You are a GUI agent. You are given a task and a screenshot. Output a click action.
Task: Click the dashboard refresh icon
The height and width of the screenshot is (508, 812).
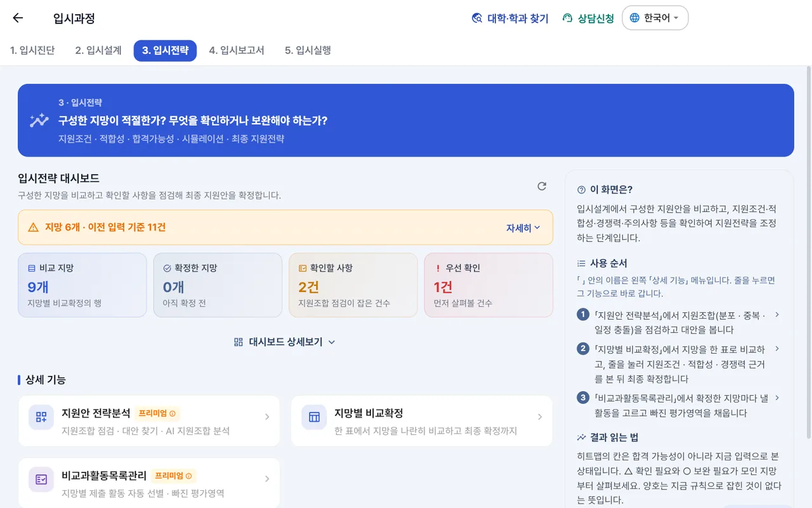(542, 186)
